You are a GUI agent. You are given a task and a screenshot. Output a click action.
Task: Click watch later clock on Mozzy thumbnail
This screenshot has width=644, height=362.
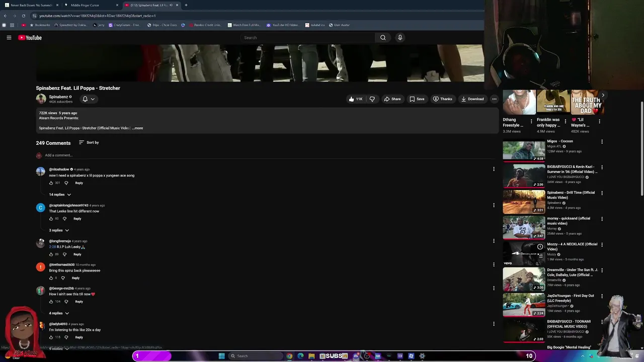coord(540,247)
